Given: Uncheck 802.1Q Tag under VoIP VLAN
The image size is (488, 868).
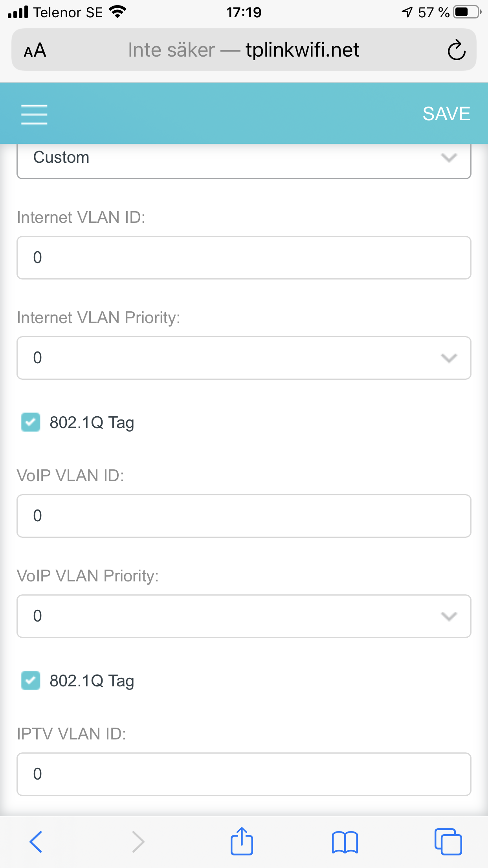Looking at the screenshot, I should click(31, 680).
